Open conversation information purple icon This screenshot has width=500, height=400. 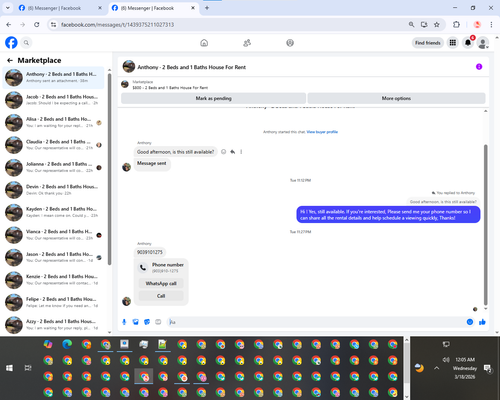tap(479, 67)
